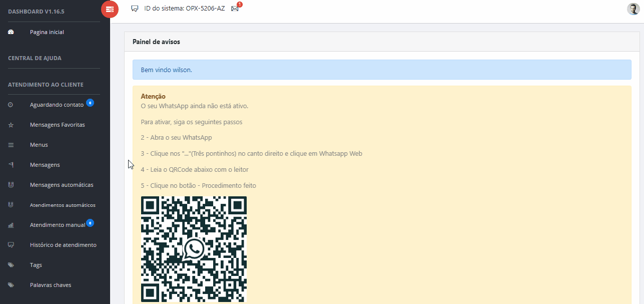The width and height of the screenshot is (644, 304).
Task: Go to Pagina inicial
Action: click(x=47, y=32)
